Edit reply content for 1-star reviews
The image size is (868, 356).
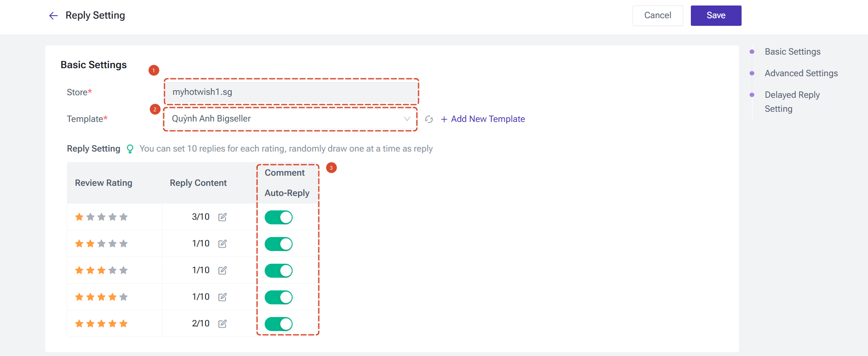click(x=222, y=217)
